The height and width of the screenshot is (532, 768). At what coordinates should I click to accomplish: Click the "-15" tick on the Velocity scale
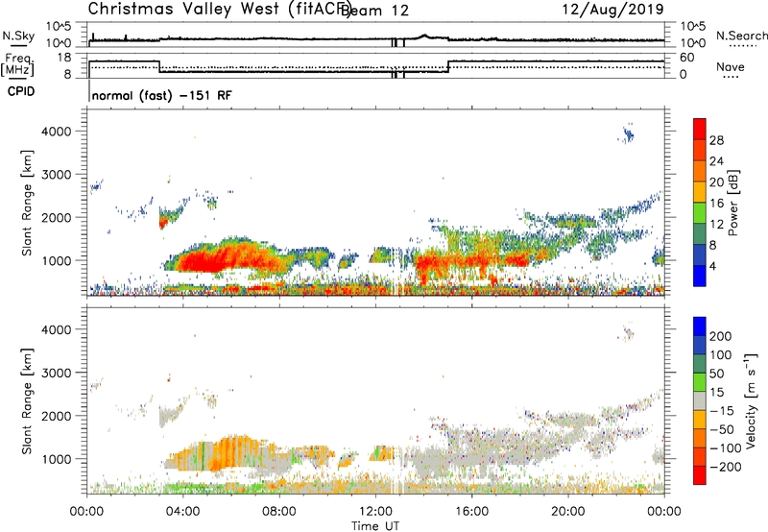pos(722,411)
